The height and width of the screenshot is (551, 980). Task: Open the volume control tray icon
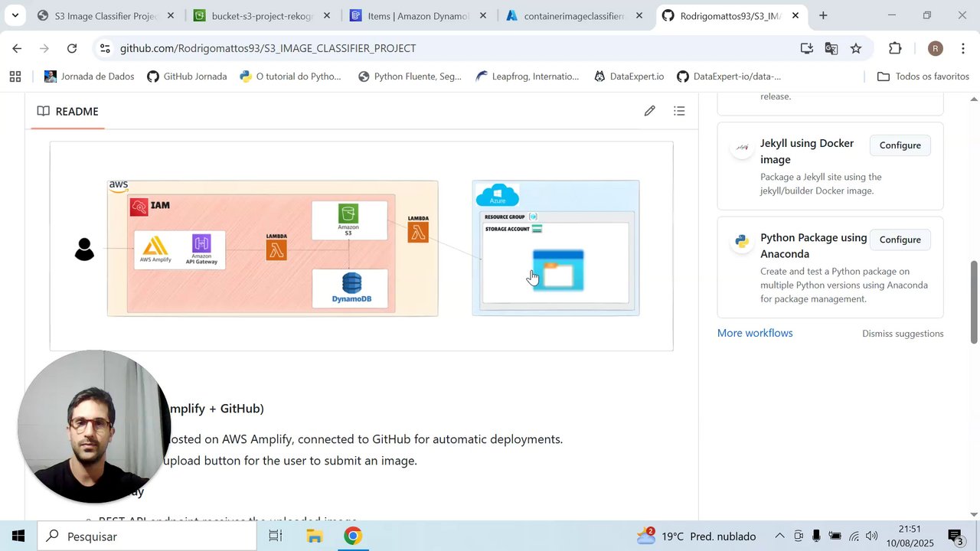coord(872,536)
